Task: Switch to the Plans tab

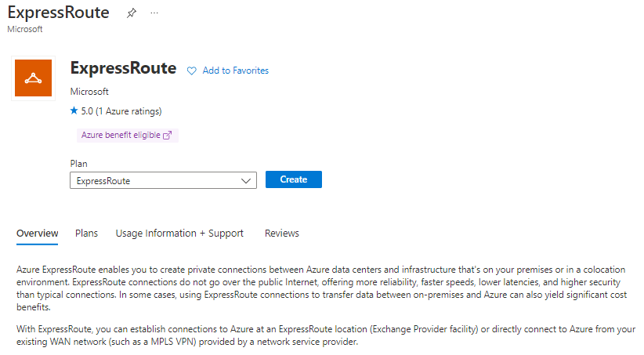Action: click(x=86, y=233)
